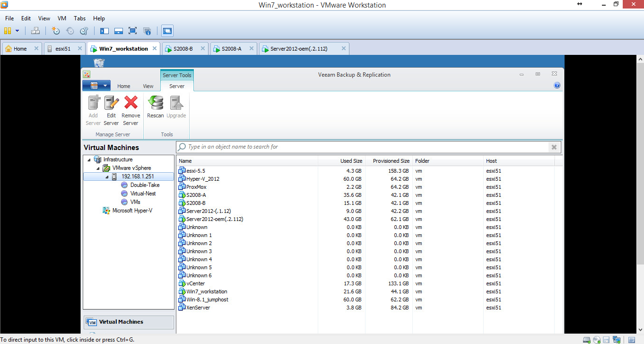Open the Virtual Machines navigation pane button
The image size is (644, 344).
click(x=129, y=322)
